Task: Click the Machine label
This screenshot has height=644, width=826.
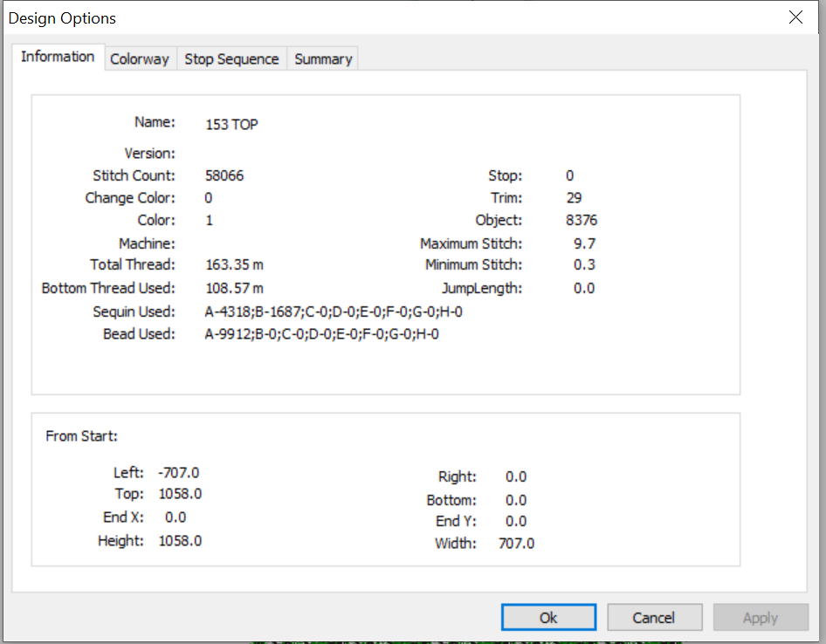Action: point(147,243)
